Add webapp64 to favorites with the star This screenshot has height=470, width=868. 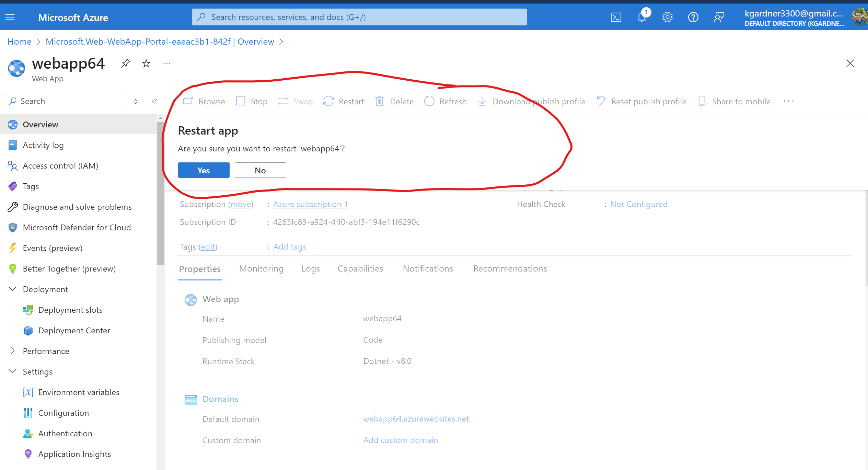(x=146, y=63)
